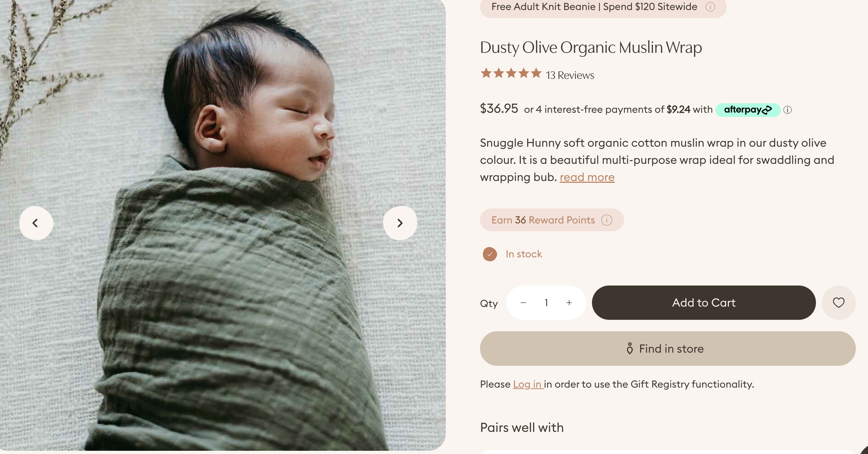
Task: Open the Reward Points info icon
Action: click(x=607, y=220)
